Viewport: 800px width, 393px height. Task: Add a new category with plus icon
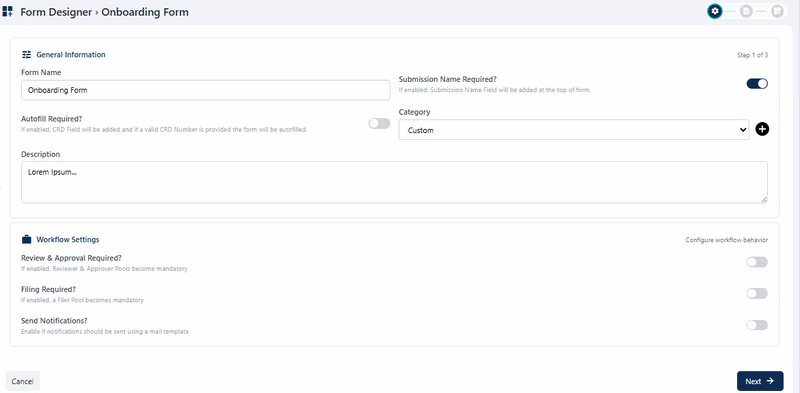(x=762, y=130)
